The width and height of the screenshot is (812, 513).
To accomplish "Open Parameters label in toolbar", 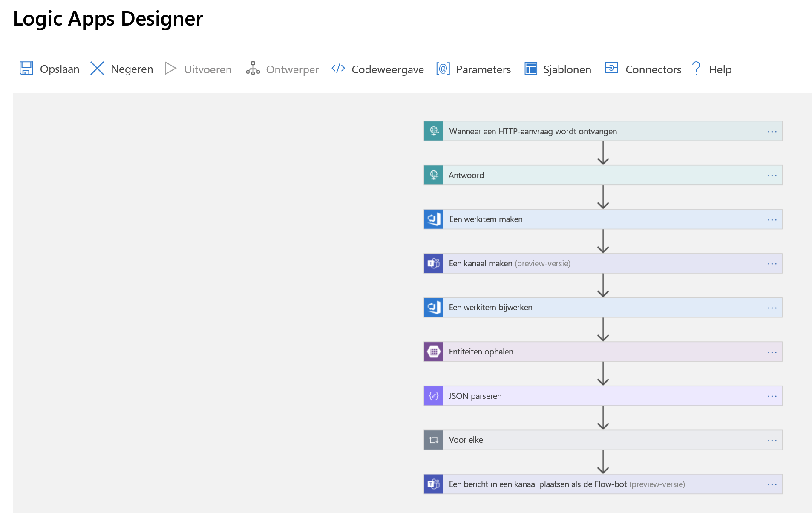I will coord(484,69).
